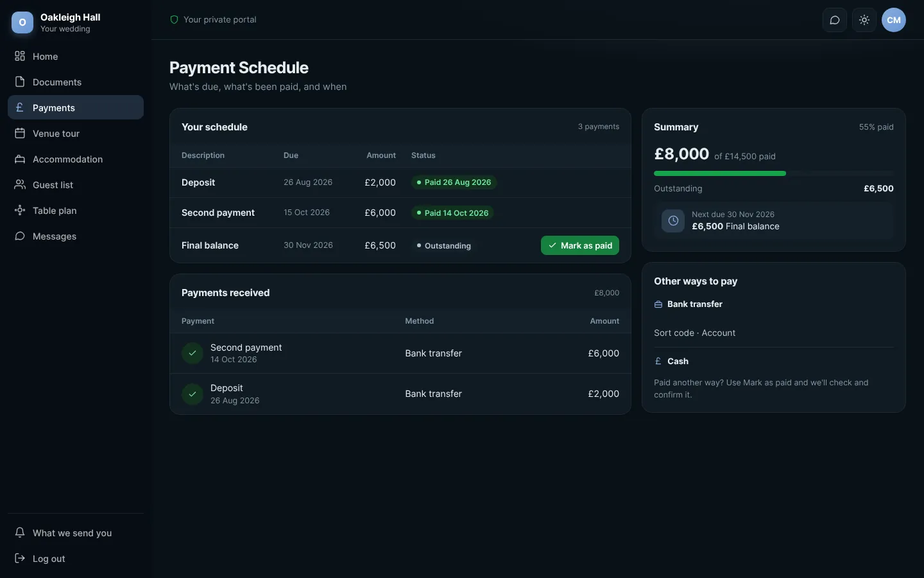
Task: Open the messages chat icon in header
Action: [835, 20]
